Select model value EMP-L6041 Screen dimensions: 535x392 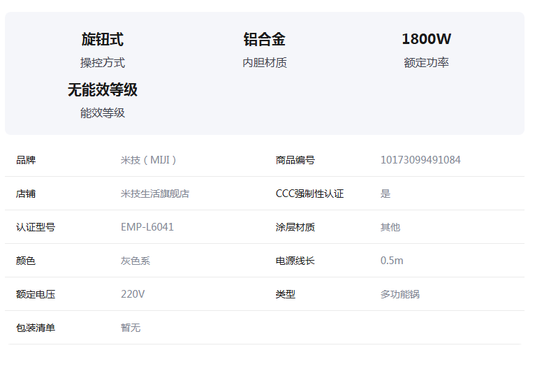147,227
